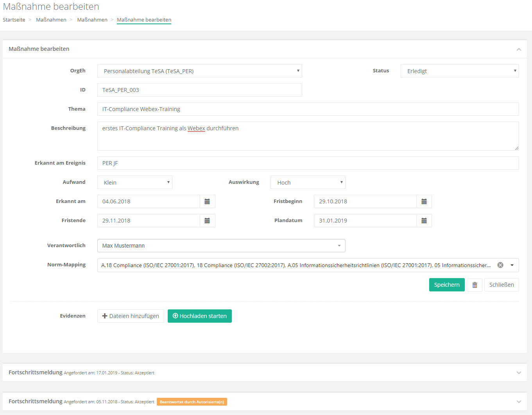This screenshot has height=415, width=532.
Task: Open the OrgEh dropdown
Action: click(199, 71)
